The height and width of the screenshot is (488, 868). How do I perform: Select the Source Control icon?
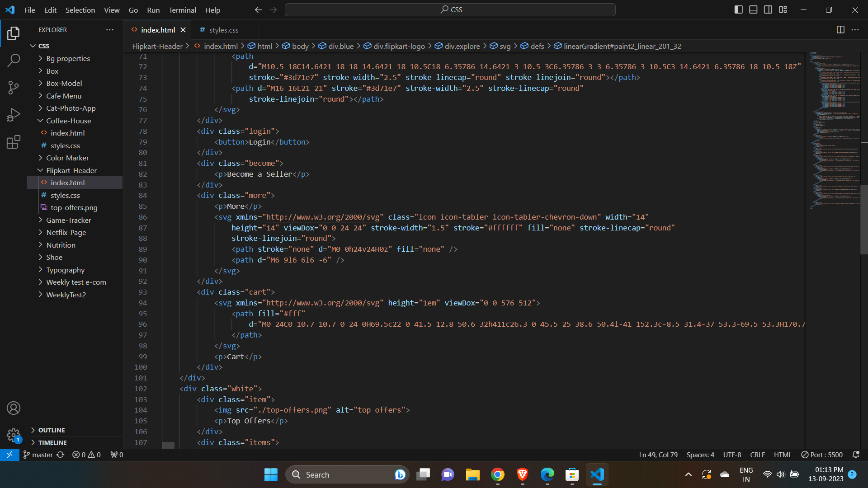click(14, 87)
